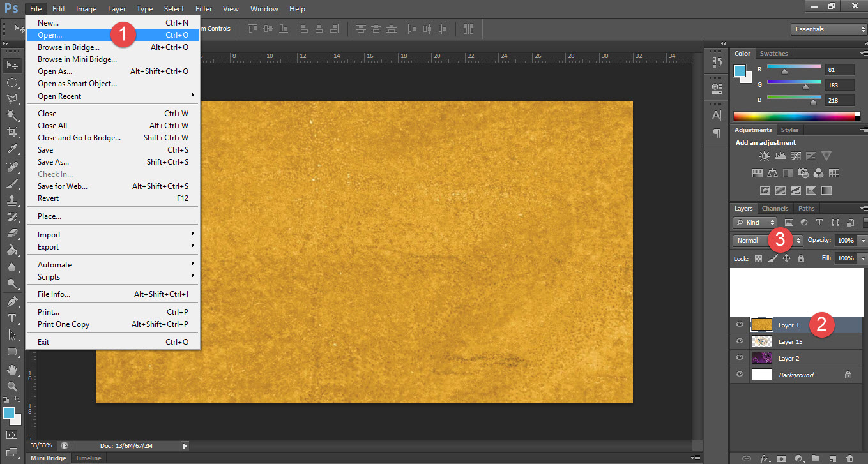Hide Layer 15 using its eye icon
This screenshot has width=868, height=464.
coord(740,341)
